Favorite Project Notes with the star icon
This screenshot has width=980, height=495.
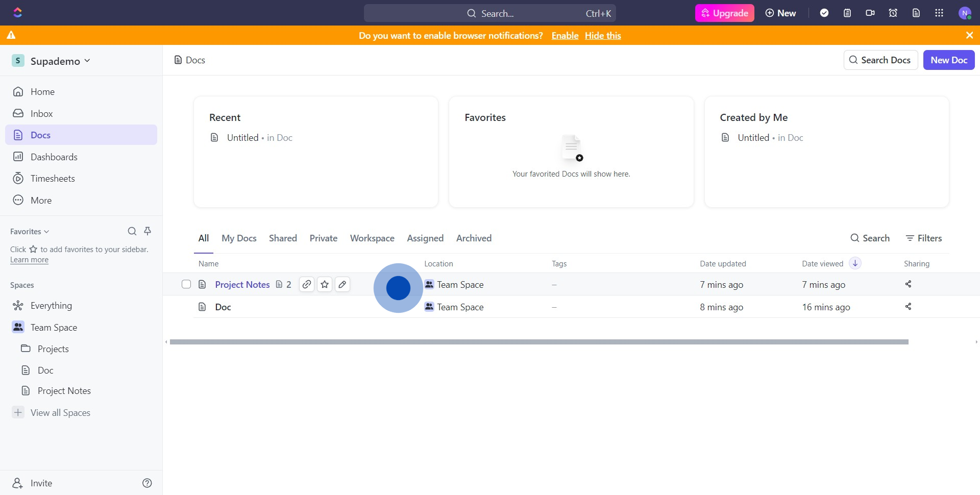325,284
